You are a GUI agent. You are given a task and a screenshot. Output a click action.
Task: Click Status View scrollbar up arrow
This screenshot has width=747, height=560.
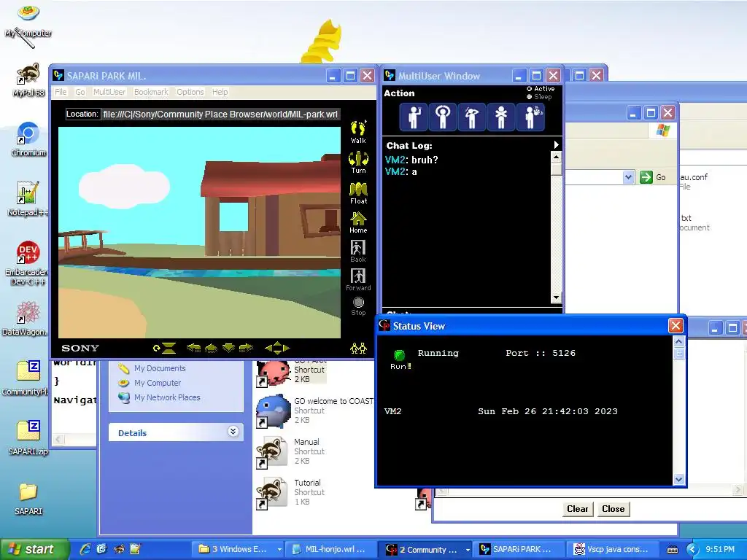[679, 341]
